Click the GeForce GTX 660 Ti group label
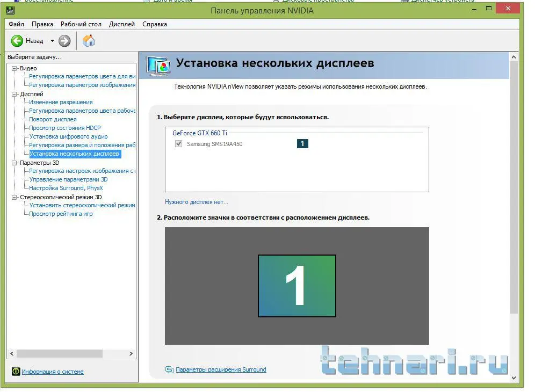Screen dimensions: 535x392 pyautogui.click(x=200, y=133)
